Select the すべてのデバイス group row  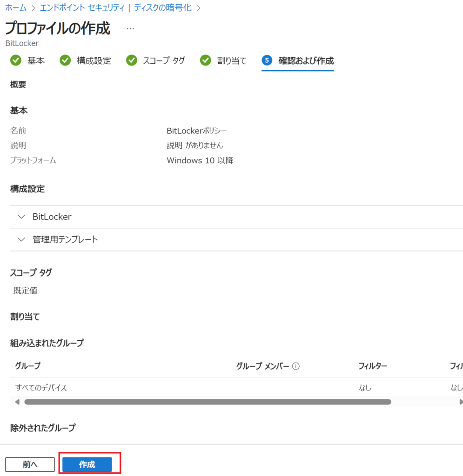[41, 388]
